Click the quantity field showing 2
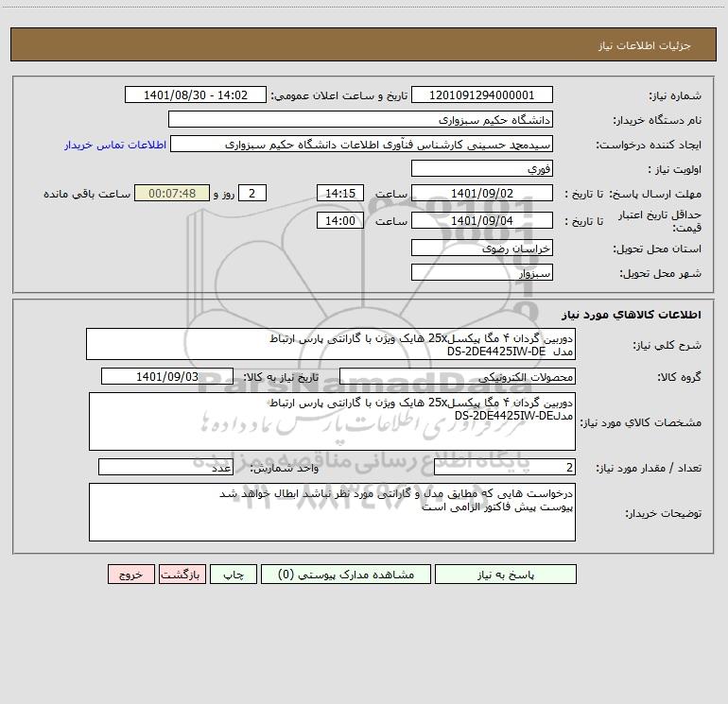Viewport: 728px width, 704px height. [x=505, y=467]
